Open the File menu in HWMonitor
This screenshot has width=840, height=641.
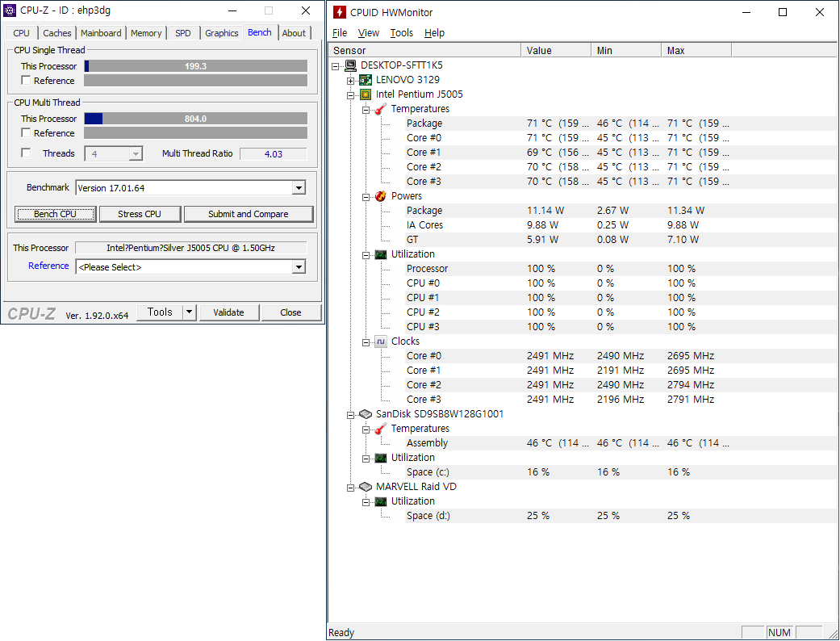[340, 32]
